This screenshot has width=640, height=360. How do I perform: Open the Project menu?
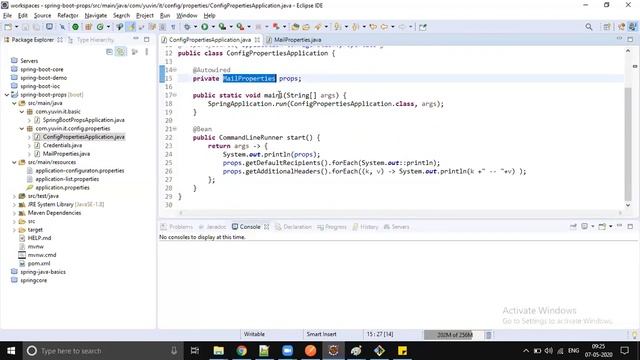(x=144, y=16)
